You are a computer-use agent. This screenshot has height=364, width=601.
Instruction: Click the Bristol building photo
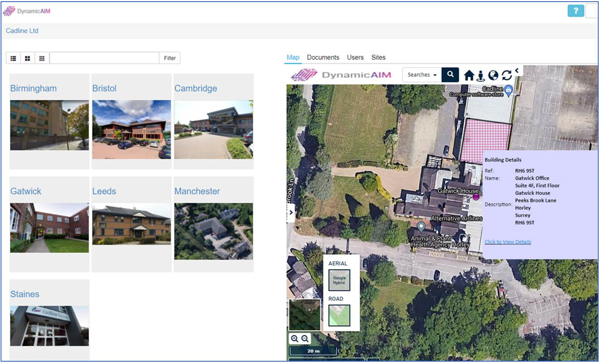coord(132,129)
